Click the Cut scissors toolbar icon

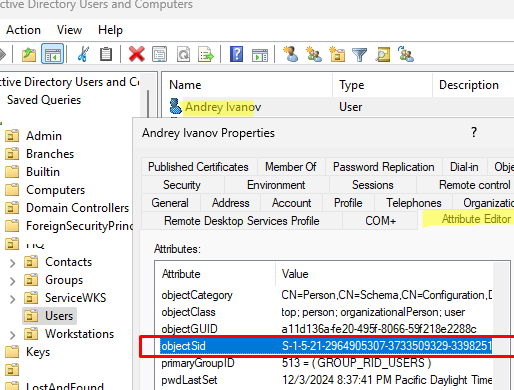[83, 54]
